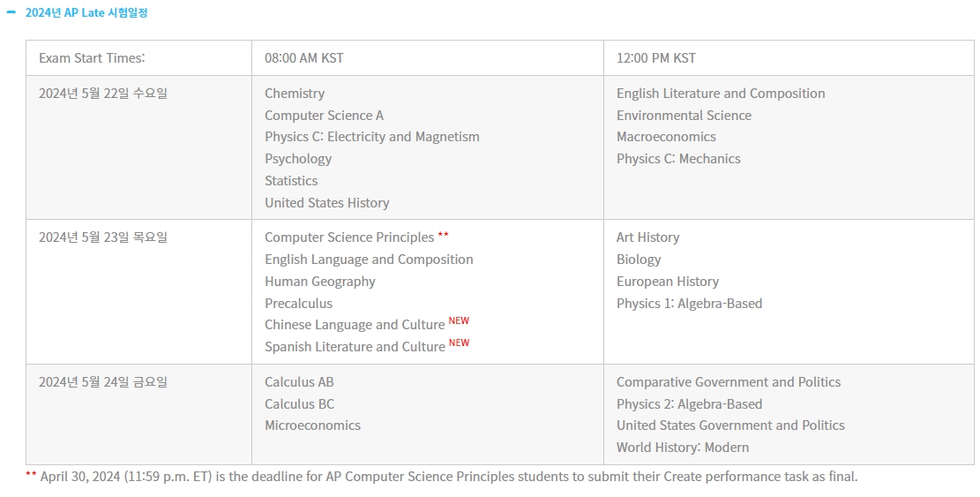Click the minus icon beside the section title
Image resolution: width=980 pixels, height=497 pixels.
click(x=11, y=12)
